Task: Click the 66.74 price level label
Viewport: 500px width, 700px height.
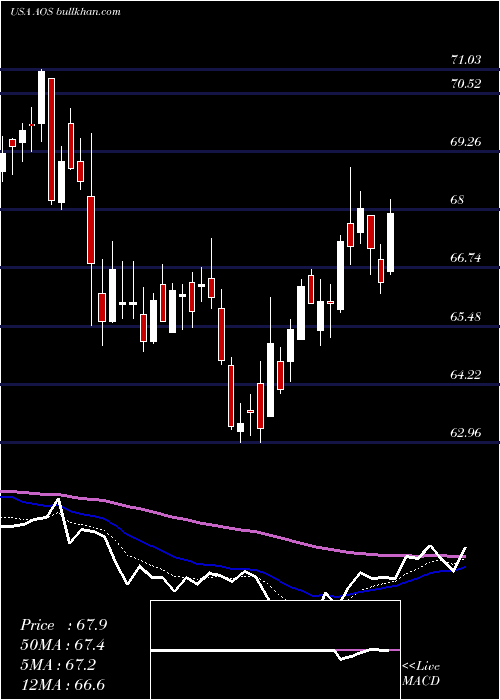Action: (x=466, y=258)
